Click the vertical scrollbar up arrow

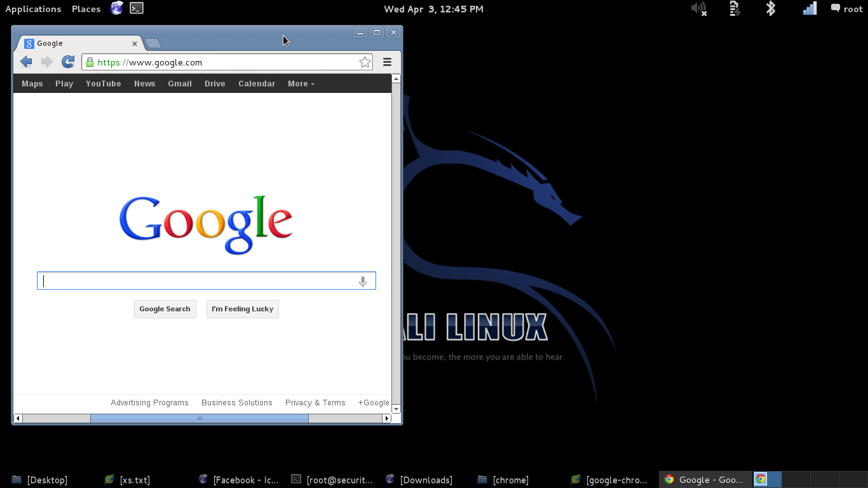coord(397,79)
